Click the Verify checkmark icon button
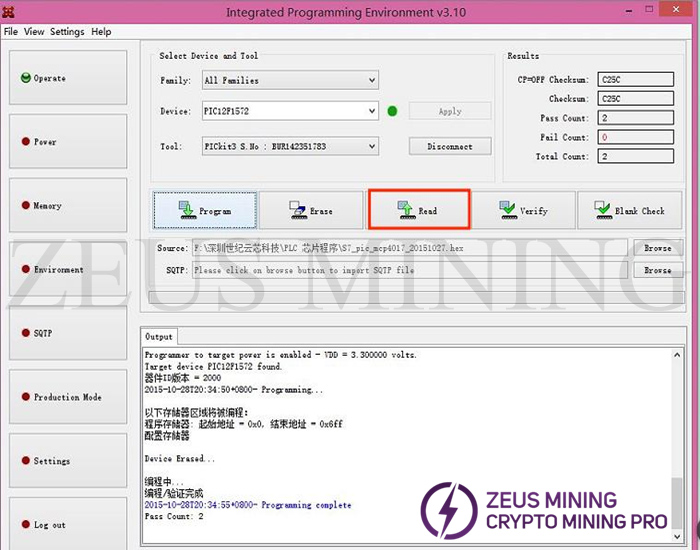Image resolution: width=700 pixels, height=550 pixels. click(x=524, y=211)
